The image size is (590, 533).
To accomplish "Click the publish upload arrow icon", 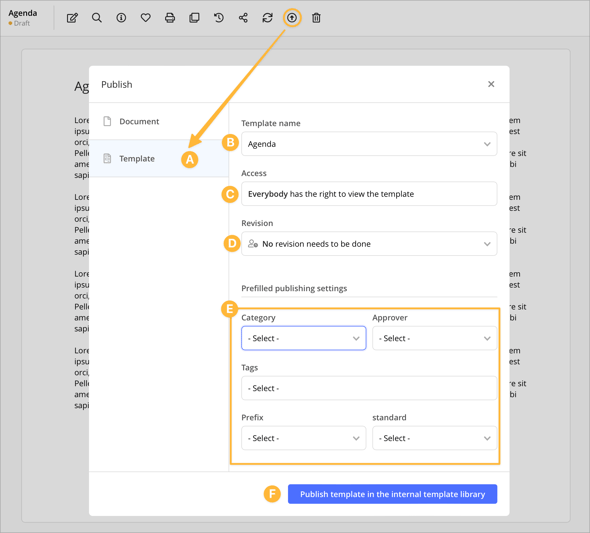I will point(292,18).
